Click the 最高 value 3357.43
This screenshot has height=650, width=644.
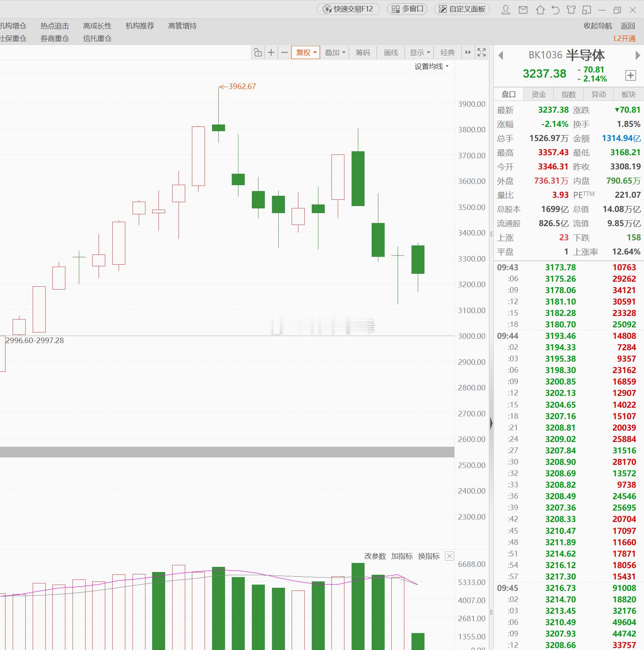pyautogui.click(x=553, y=152)
